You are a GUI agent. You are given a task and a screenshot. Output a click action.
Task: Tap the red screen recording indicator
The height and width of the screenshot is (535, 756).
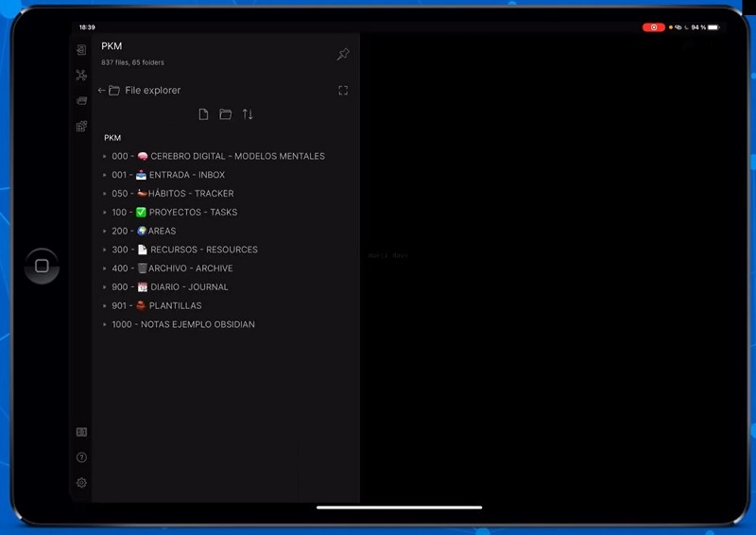point(653,27)
